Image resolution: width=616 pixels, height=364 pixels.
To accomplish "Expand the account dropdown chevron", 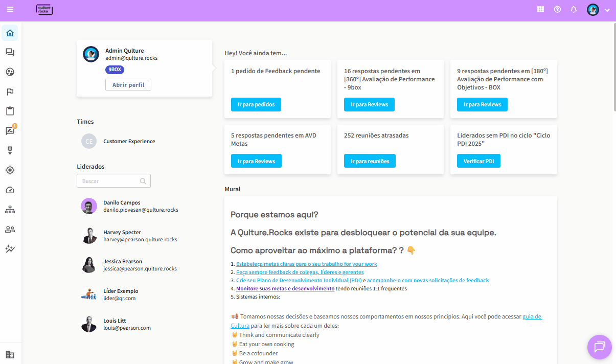I will tap(607, 10).
